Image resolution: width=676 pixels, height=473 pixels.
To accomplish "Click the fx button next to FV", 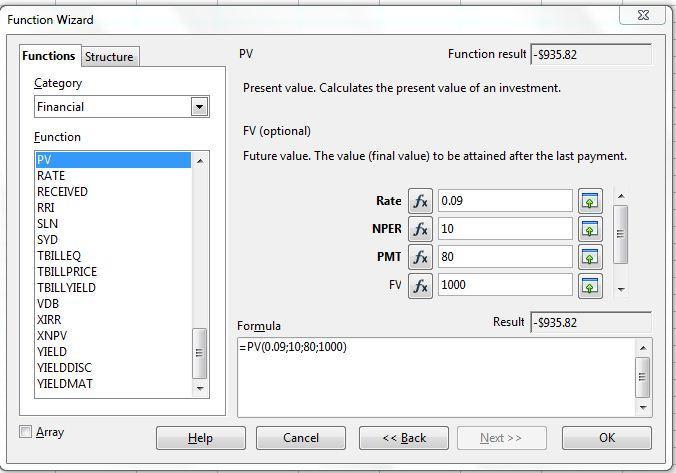I will pos(420,285).
